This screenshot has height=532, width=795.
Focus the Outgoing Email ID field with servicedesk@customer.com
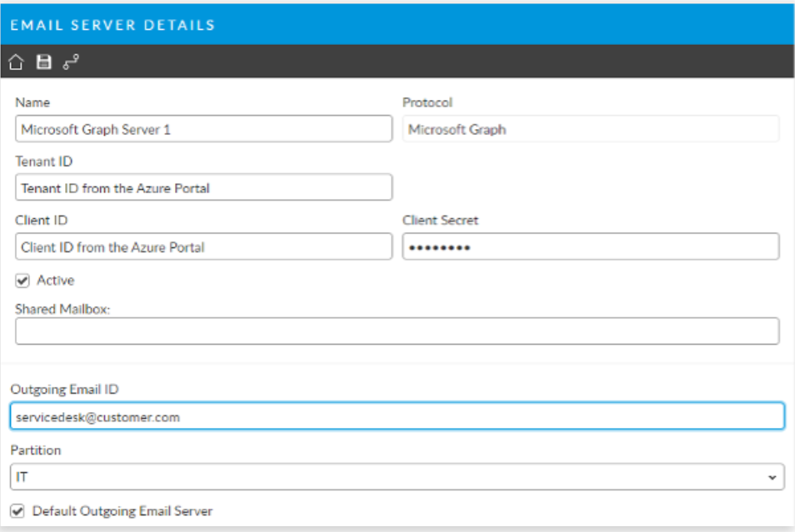[397, 416]
